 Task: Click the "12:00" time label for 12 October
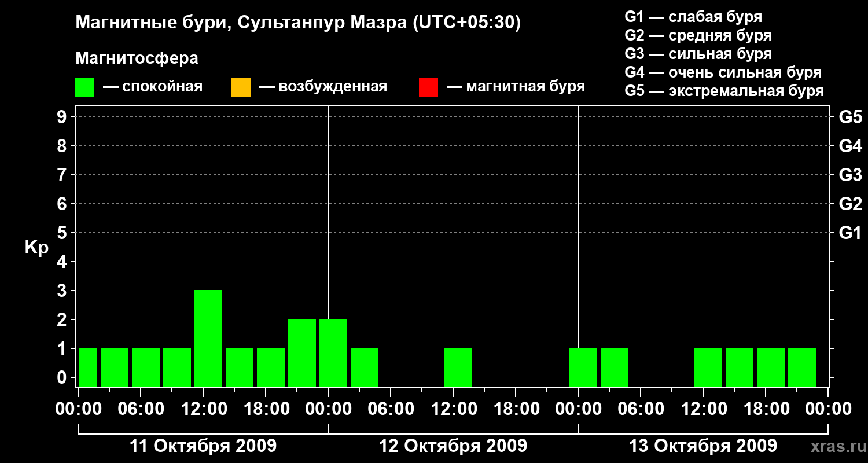tap(453, 409)
